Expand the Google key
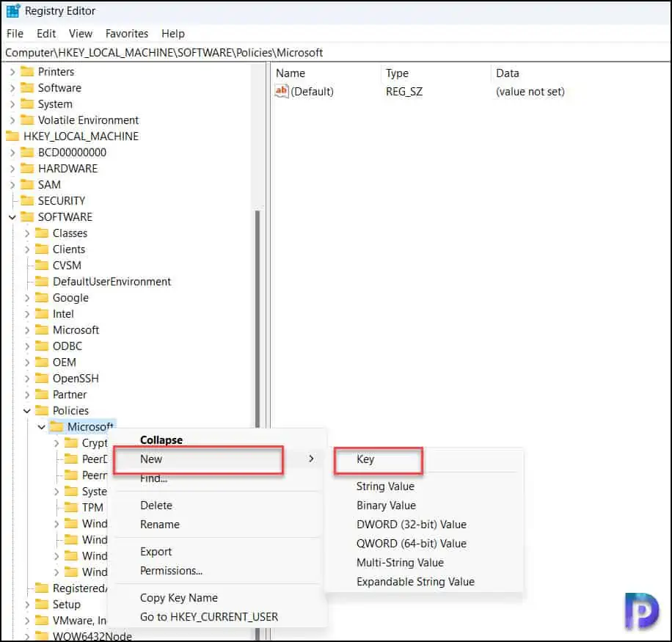Image resolution: width=672 pixels, height=642 pixels. point(27,297)
